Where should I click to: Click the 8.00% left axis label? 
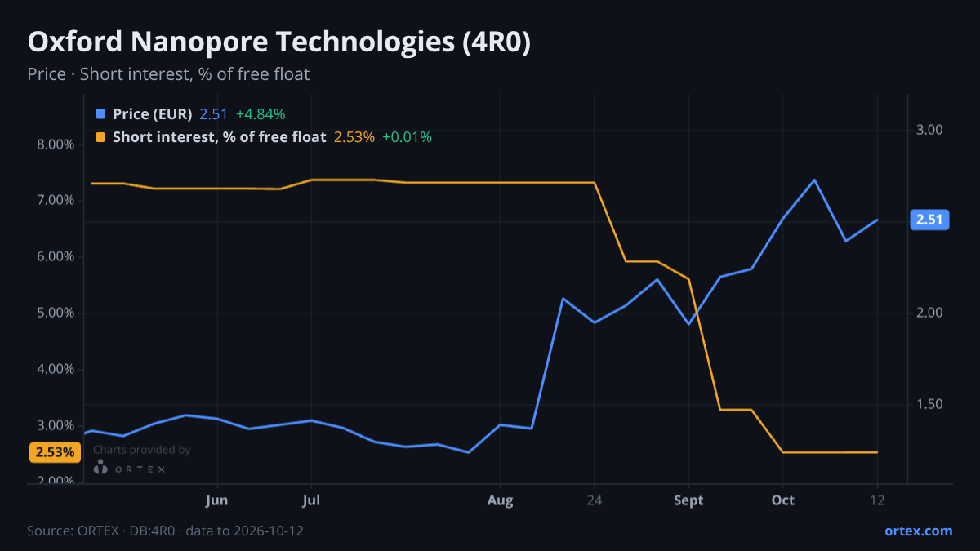[x=57, y=144]
